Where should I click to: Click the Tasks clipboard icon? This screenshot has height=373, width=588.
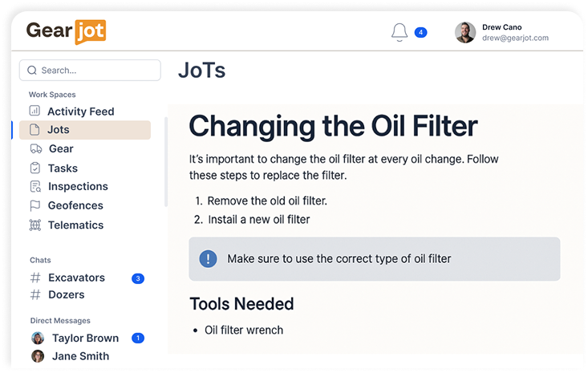[34, 168]
